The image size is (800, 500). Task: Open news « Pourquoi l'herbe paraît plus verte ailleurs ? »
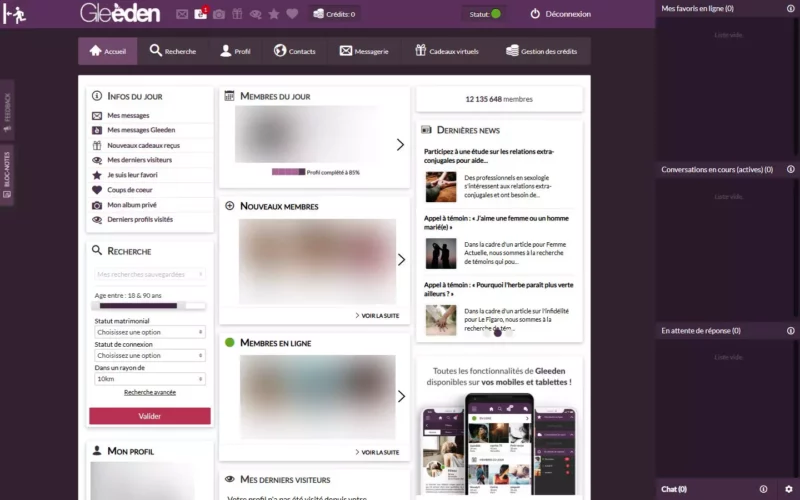[x=498, y=289]
